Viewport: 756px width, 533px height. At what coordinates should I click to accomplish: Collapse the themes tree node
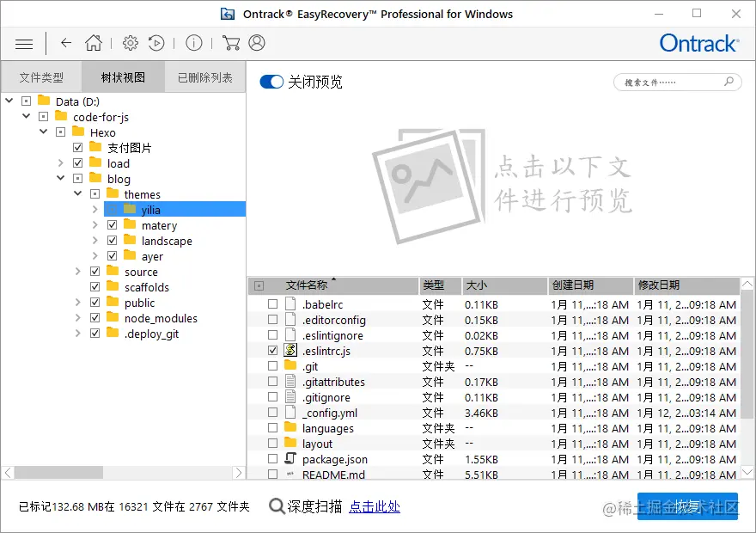pos(77,193)
